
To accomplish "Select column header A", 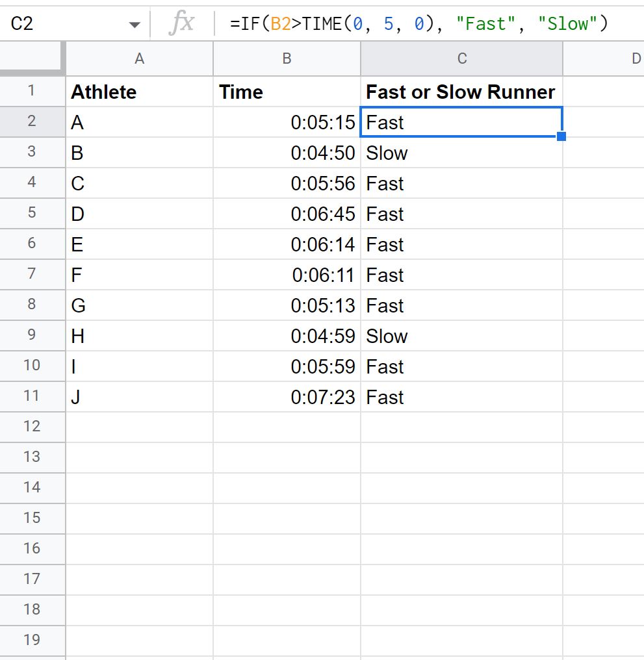I will pyautogui.click(x=139, y=58).
